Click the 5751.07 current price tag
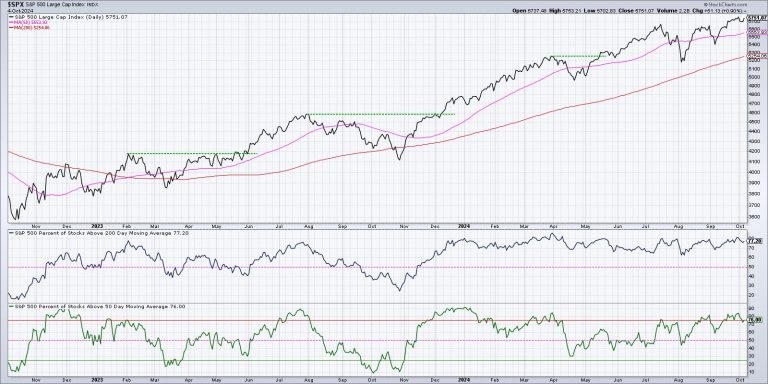 point(756,18)
